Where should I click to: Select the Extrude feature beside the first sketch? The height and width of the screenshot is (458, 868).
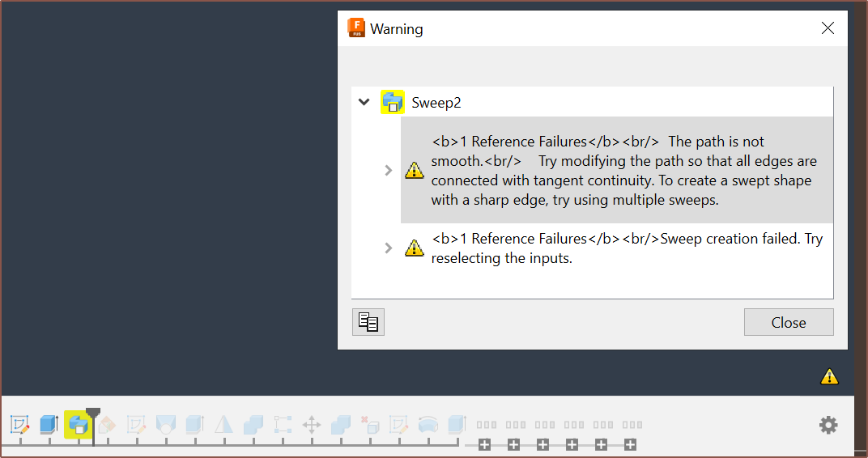tap(49, 423)
